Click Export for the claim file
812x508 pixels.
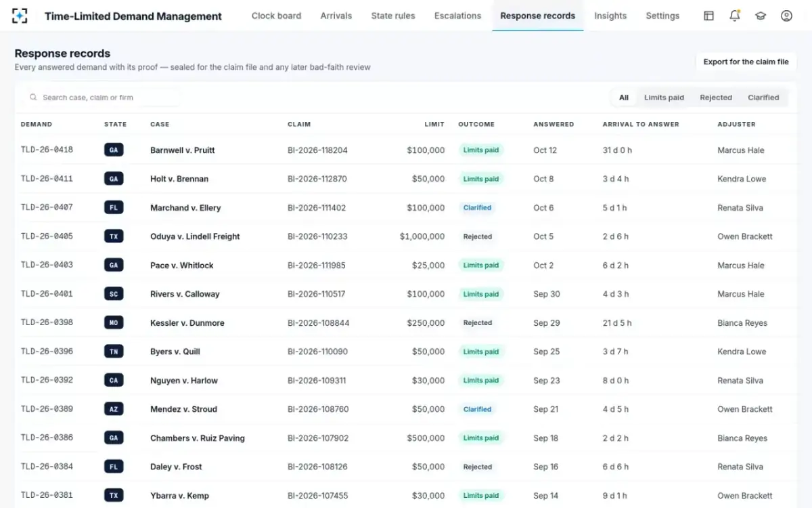click(x=746, y=62)
